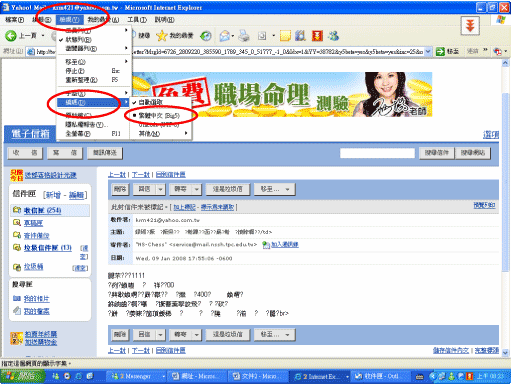Click the address book icon beside sender
This screenshot has width=511, height=384.
[x=266, y=245]
